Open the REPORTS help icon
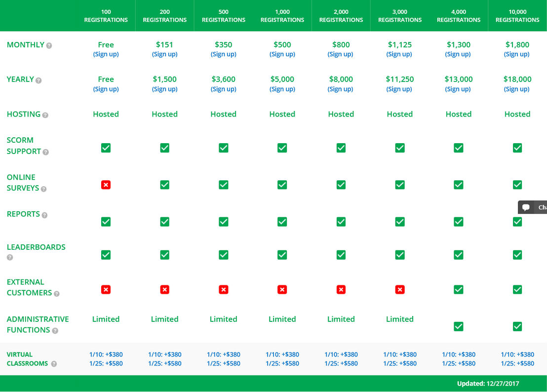 [44, 215]
